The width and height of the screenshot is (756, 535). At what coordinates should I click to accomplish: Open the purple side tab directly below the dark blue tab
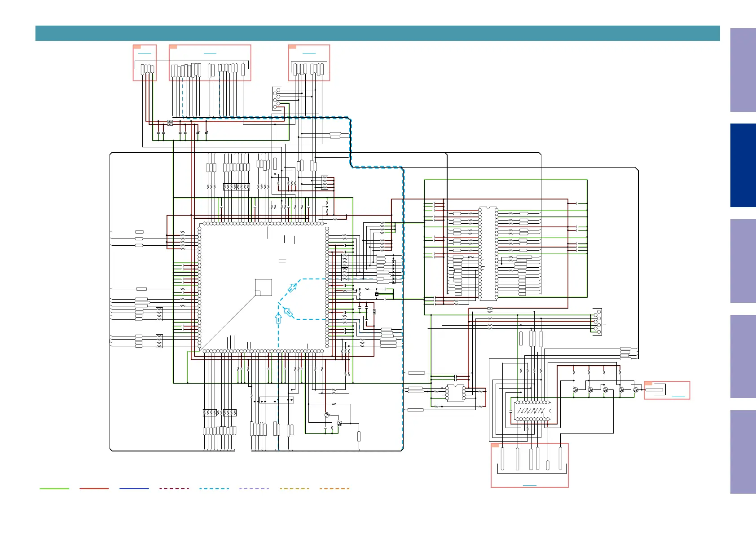tap(743, 261)
